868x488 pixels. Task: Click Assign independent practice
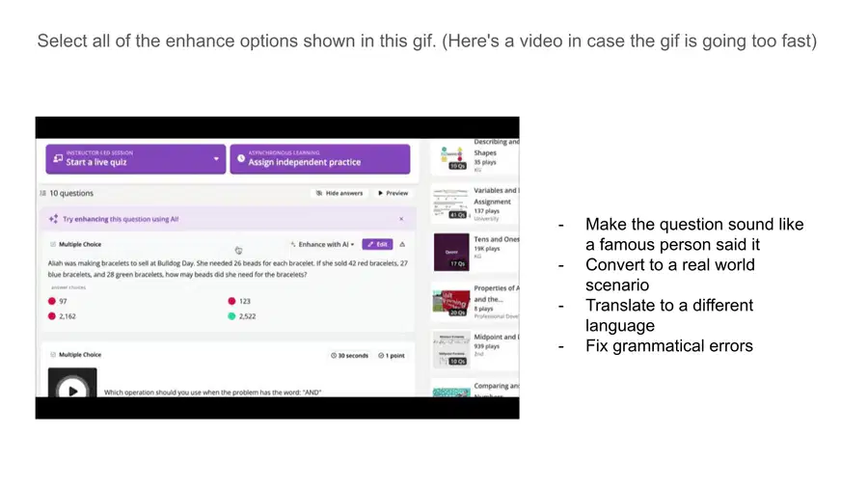[x=320, y=159]
